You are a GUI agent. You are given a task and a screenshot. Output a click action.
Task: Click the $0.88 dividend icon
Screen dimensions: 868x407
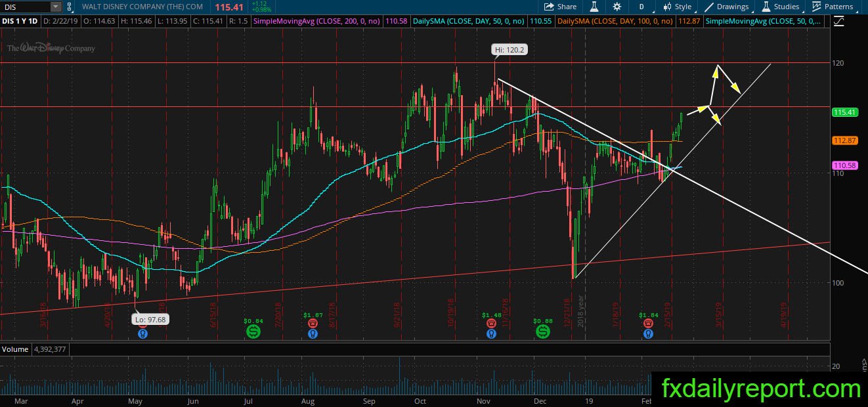[x=543, y=333]
